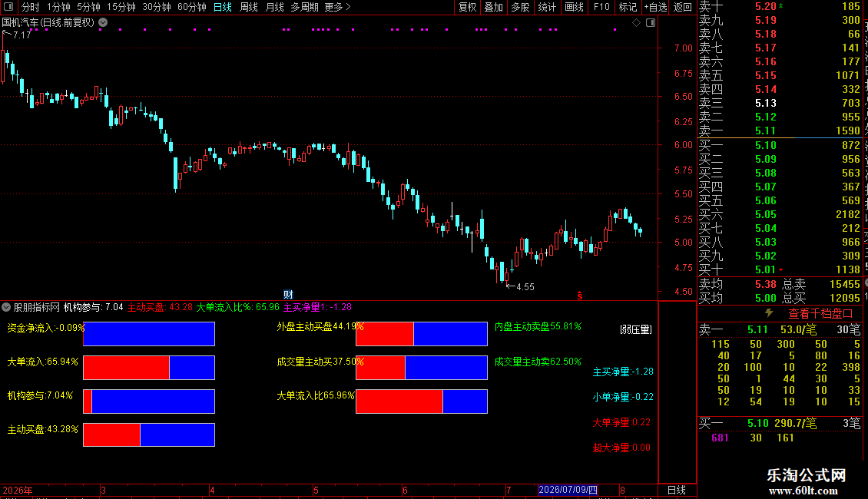The height and width of the screenshot is (499, 868).
Task: Open the 画线 drawing tools button
Action: tap(575, 7)
